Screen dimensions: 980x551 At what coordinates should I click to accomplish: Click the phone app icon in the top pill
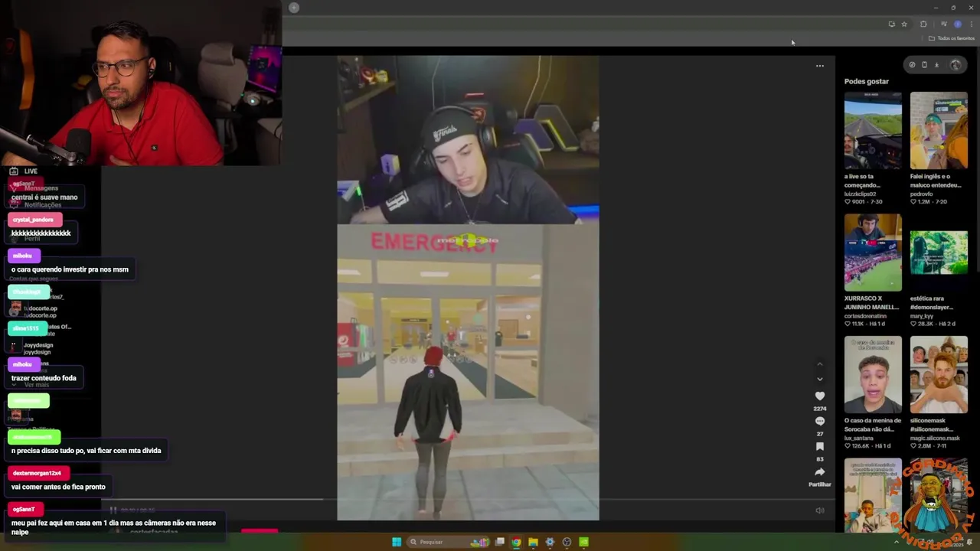[924, 65]
